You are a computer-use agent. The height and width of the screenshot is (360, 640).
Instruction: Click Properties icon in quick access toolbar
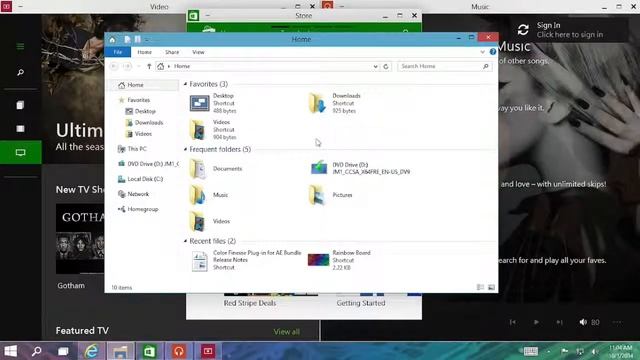coord(127,39)
